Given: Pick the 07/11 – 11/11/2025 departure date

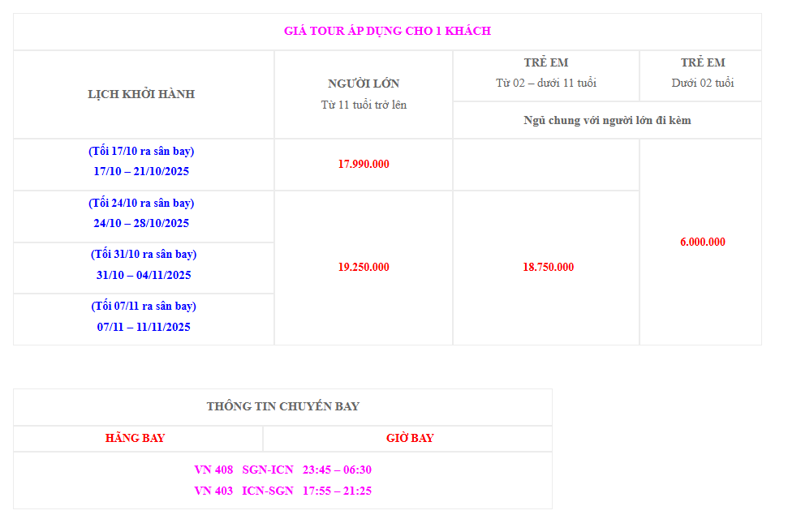Looking at the screenshot, I should coord(144,327).
